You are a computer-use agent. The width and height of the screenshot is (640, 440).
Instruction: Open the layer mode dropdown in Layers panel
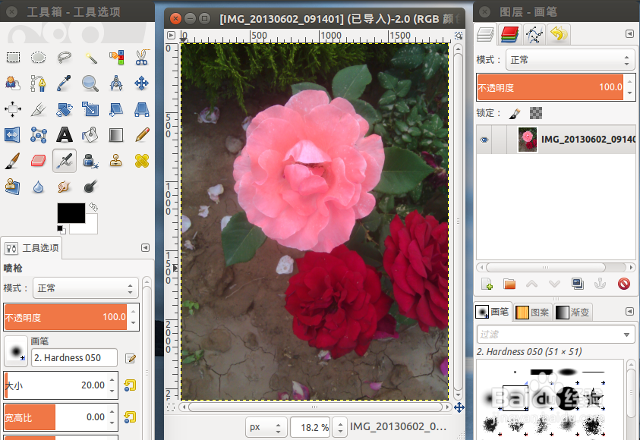point(570,60)
